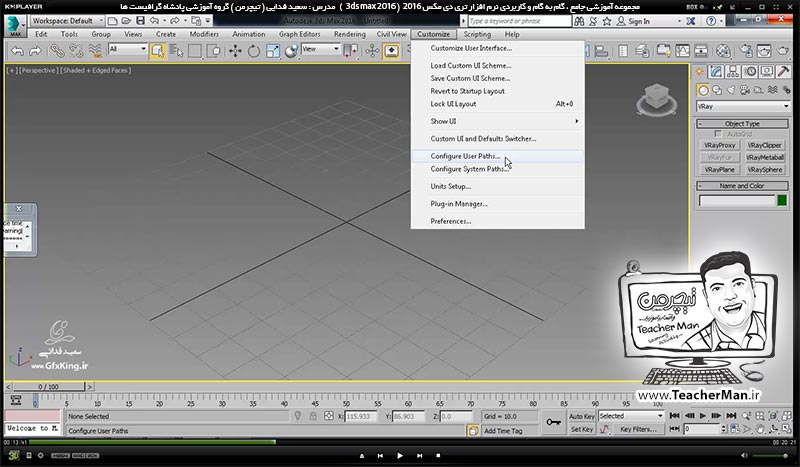Switch to the Utilities hammer tab
Image resolution: width=800 pixels, height=467 pixels.
click(783, 71)
